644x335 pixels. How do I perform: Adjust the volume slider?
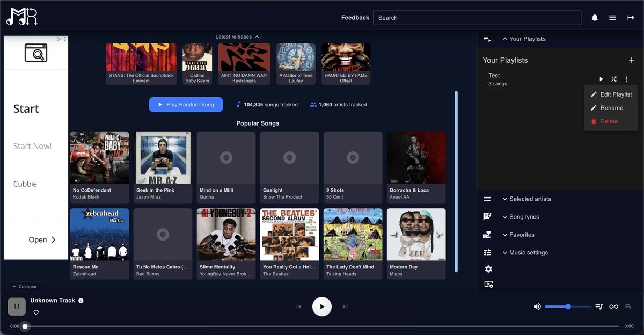[x=568, y=307]
